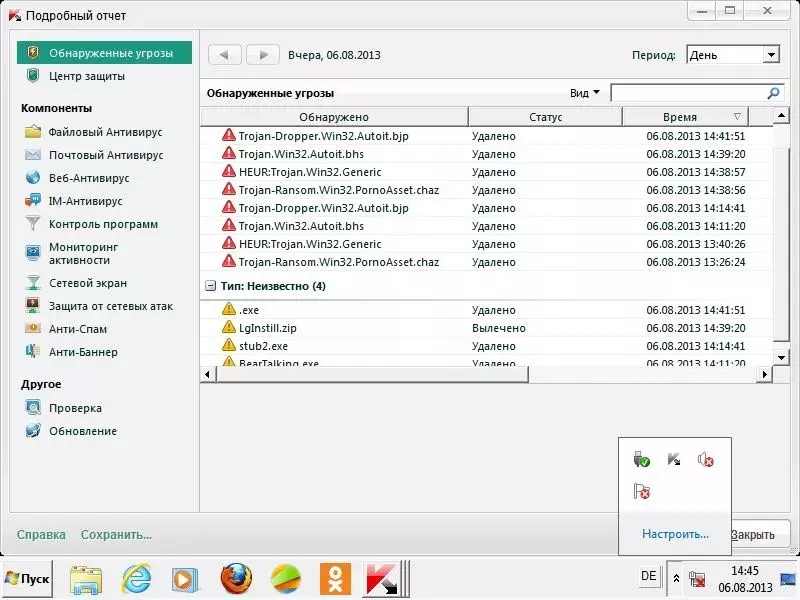The width and height of the screenshot is (800, 600).
Task: Click the taskbar clock showing 14:45
Action: 745,579
